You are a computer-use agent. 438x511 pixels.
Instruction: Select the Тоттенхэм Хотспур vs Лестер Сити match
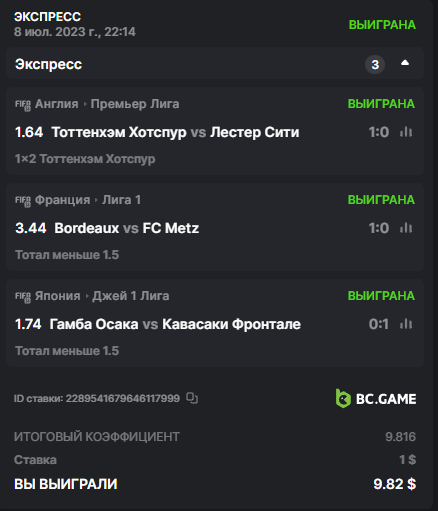pos(175,132)
